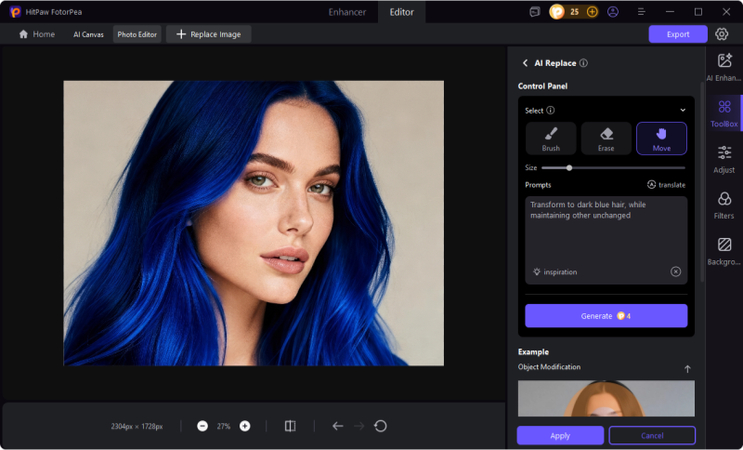Click the Apply button
Viewport: 743px width, 450px height.
tap(560, 435)
